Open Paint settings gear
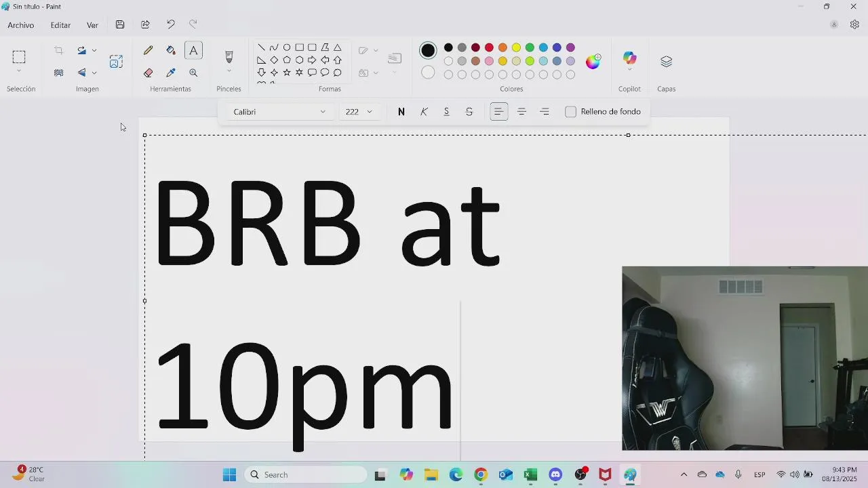Screen dimensions: 868x488 click(x=854, y=24)
